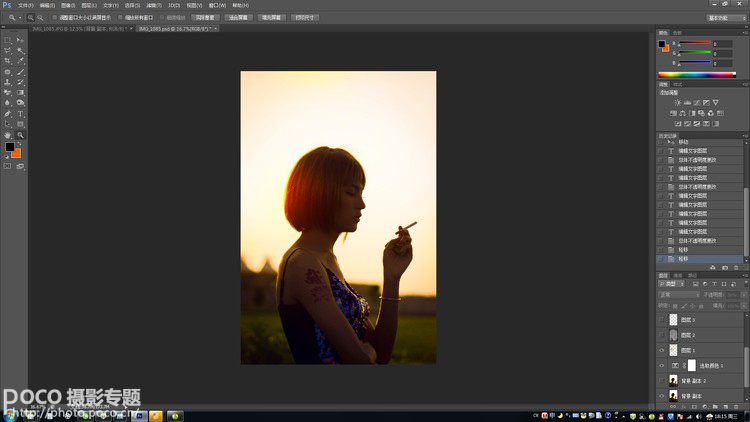Open the 滤镜 menu
Screen dimensions: 750x422
154,5
